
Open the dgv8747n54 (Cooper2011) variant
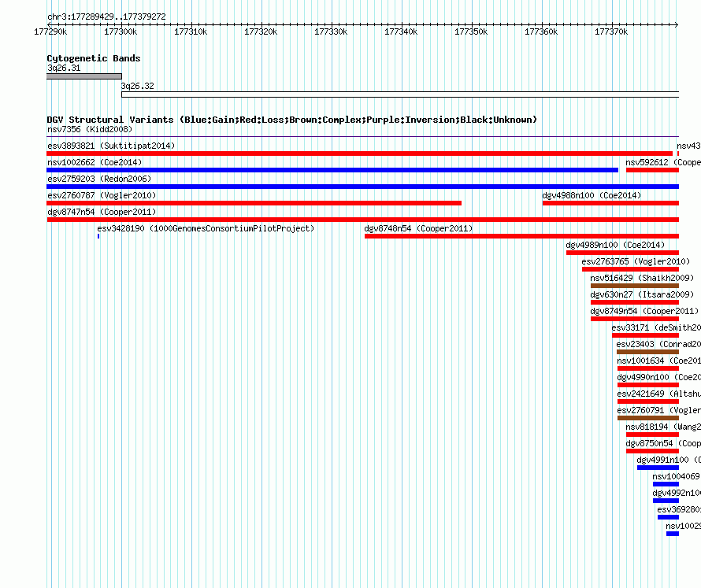102,212
